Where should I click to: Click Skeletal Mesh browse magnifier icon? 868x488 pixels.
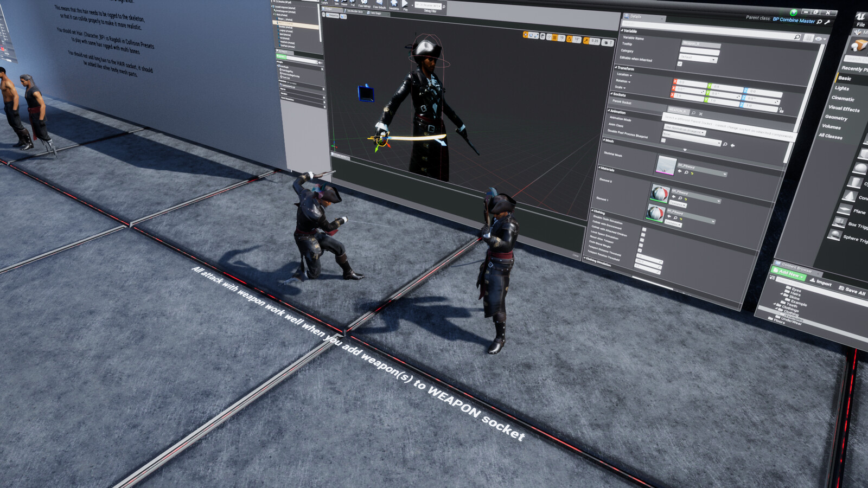click(x=686, y=172)
